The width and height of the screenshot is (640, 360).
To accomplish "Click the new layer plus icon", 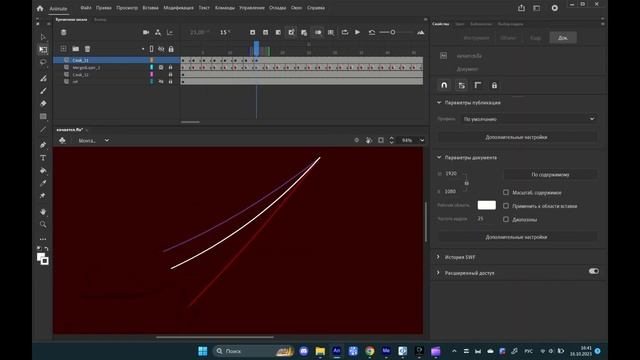I will (63, 49).
